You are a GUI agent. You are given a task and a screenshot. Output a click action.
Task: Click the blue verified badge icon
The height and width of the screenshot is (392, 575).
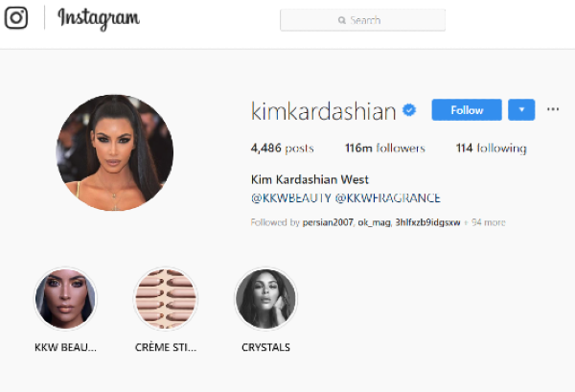409,110
